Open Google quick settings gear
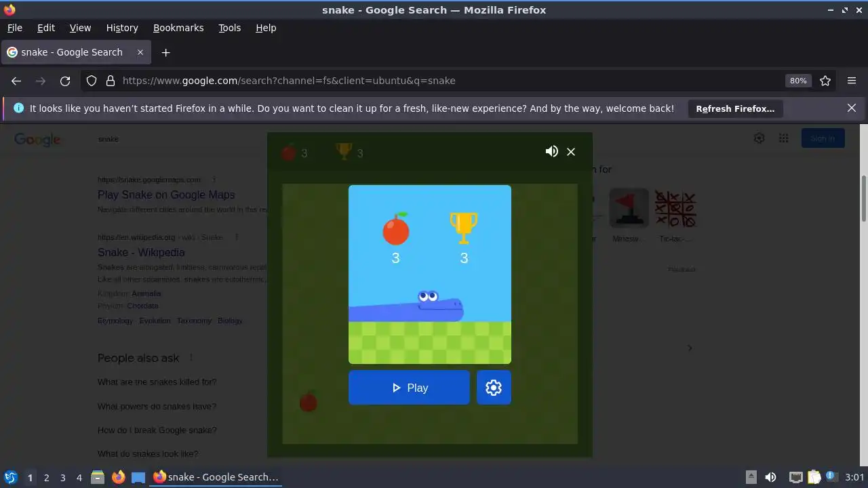 (x=759, y=138)
